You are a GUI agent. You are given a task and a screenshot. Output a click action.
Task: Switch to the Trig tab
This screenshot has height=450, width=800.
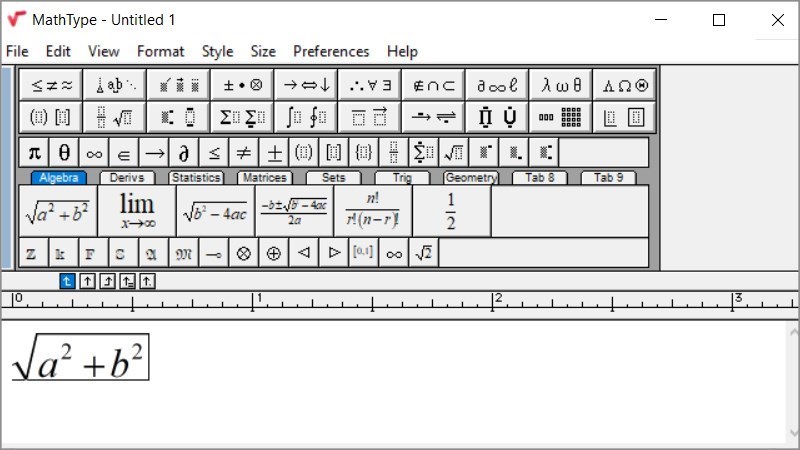402,178
